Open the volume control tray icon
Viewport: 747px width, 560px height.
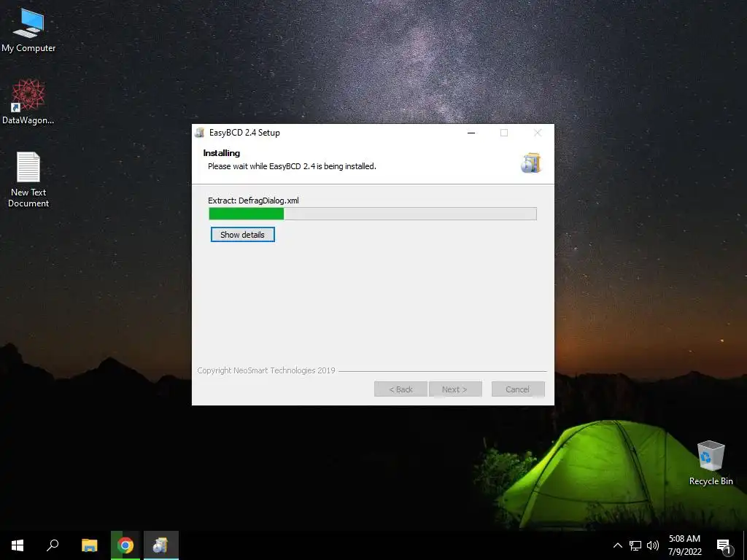[x=653, y=545]
